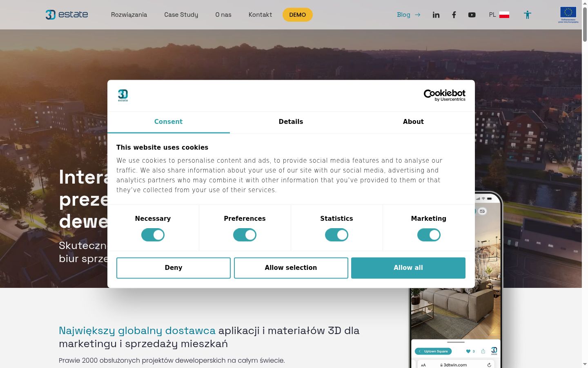Click Allow all cookies button
This screenshot has width=588, height=368.
pyautogui.click(x=408, y=268)
